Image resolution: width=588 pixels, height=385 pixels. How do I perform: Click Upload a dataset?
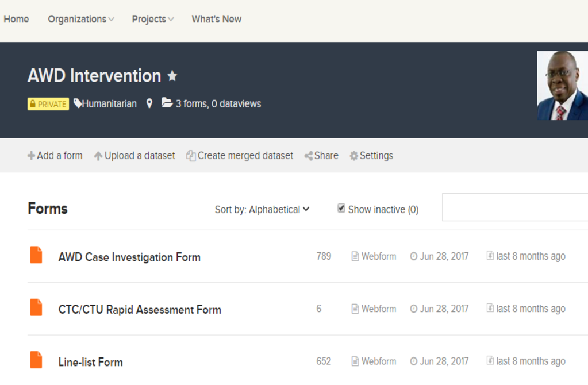[x=134, y=156]
